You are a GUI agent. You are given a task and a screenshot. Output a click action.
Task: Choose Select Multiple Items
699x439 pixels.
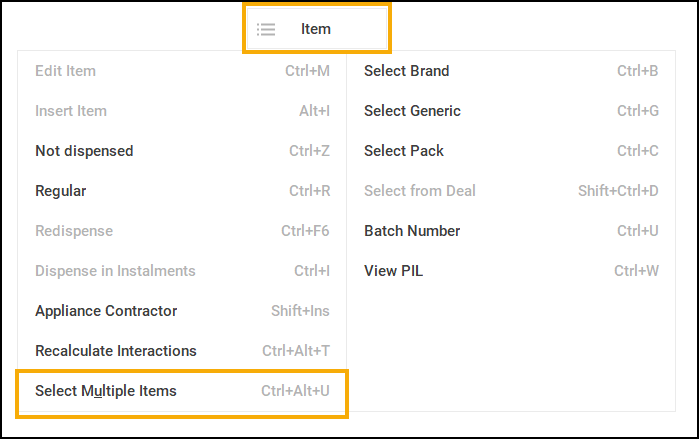106,391
